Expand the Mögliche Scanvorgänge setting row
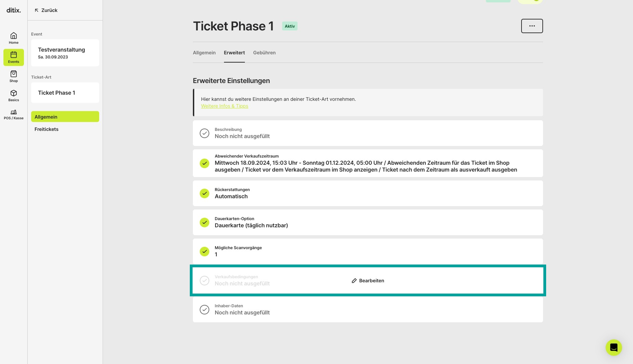Viewport: 633px width, 364px height. pyautogui.click(x=368, y=252)
